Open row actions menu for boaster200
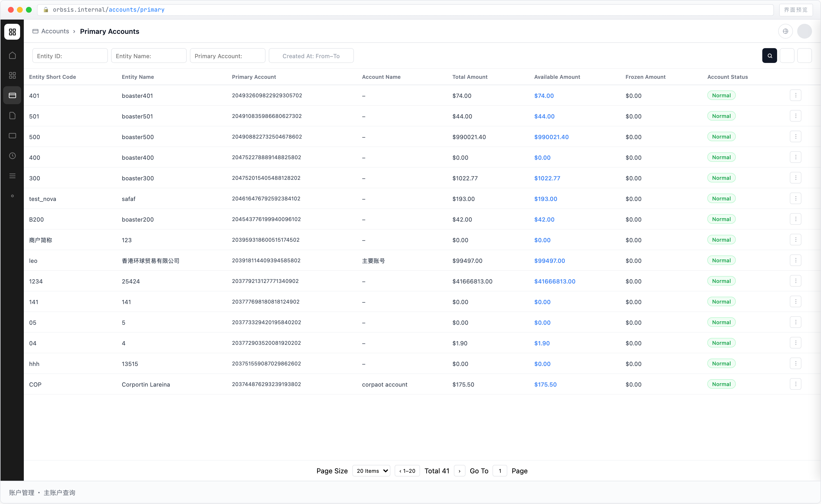821x504 pixels. (x=796, y=219)
